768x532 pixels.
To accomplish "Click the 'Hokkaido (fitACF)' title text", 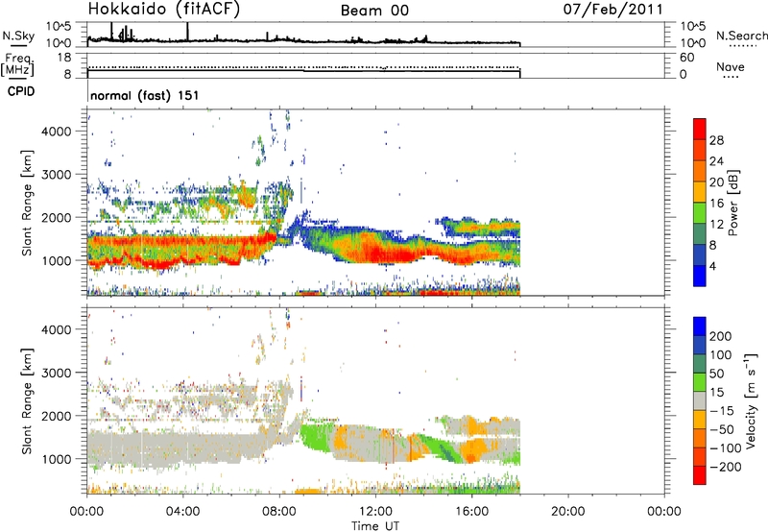I will click(x=163, y=9).
